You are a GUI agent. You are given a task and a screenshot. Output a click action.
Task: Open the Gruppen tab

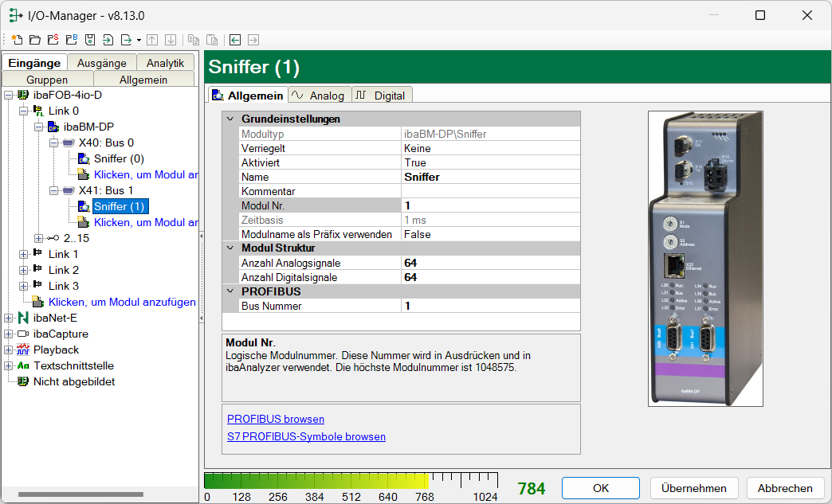pyautogui.click(x=47, y=79)
